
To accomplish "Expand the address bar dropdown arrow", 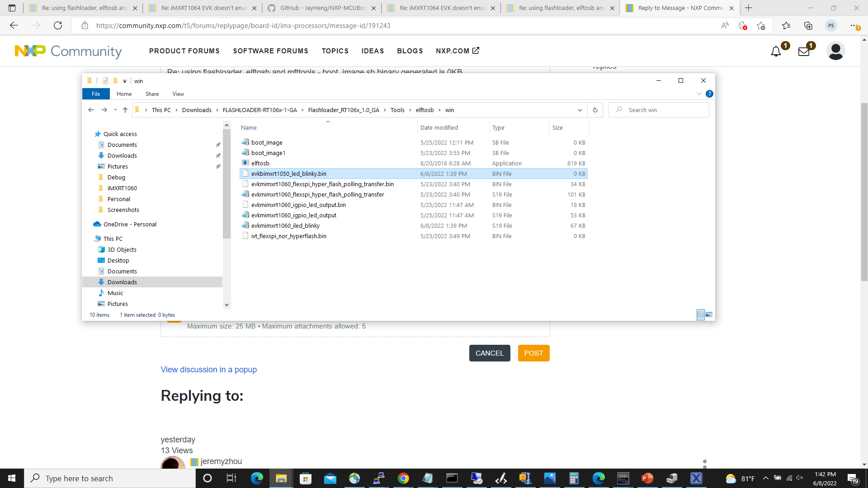I will click(x=580, y=110).
